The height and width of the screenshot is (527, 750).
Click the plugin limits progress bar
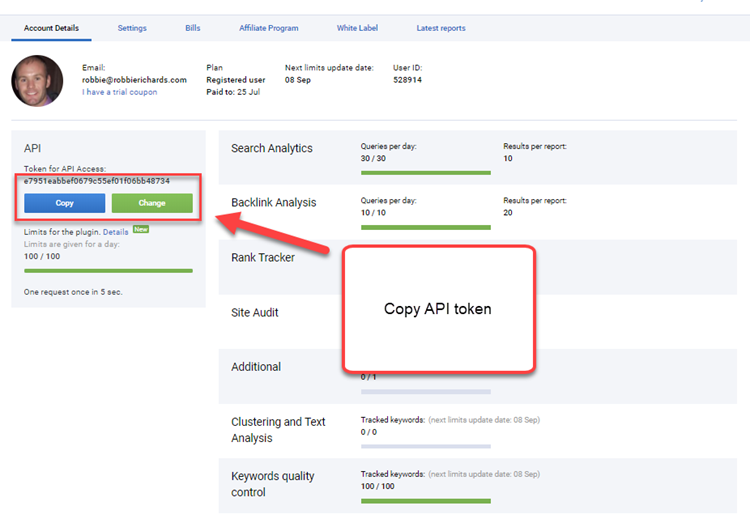108,270
